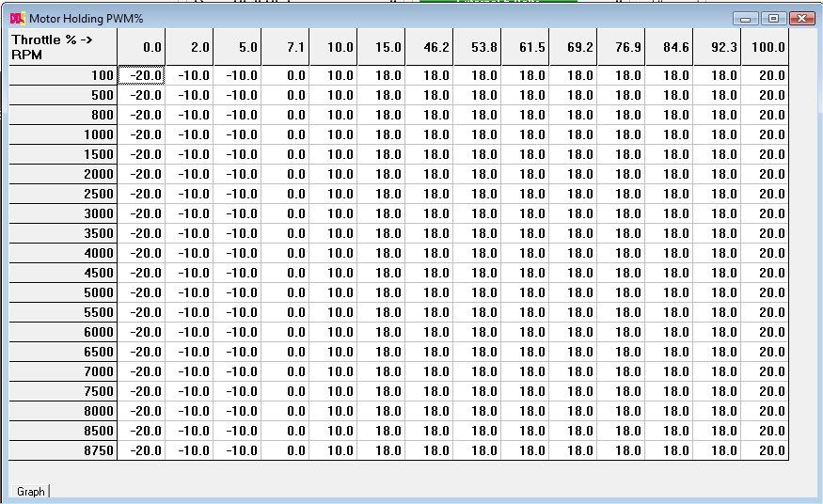
Task: Select cell at 100 RPM, 0.0 throttle
Action: [x=141, y=75]
